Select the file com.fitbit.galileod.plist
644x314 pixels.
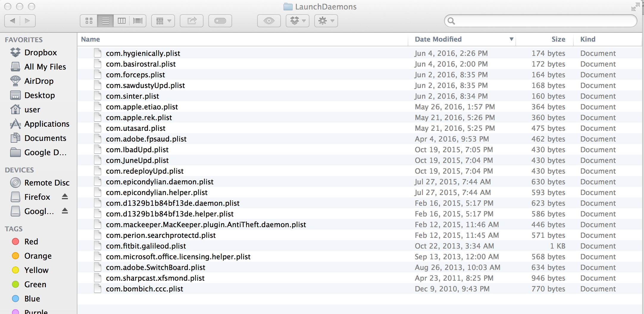(x=359, y=246)
